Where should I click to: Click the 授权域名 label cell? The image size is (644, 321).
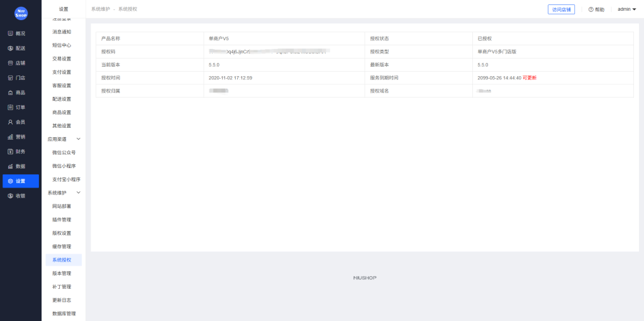coord(418,91)
